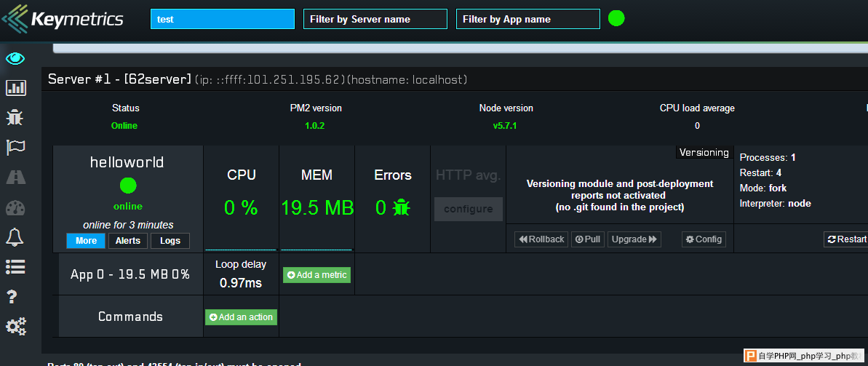This screenshot has width=868, height=366.
Task: Open the versioning Config button
Action: 704,239
